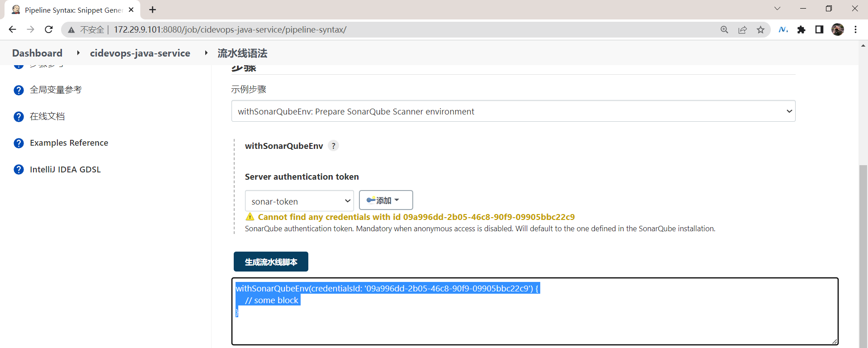Click the address bar URL

pyautogui.click(x=230, y=29)
